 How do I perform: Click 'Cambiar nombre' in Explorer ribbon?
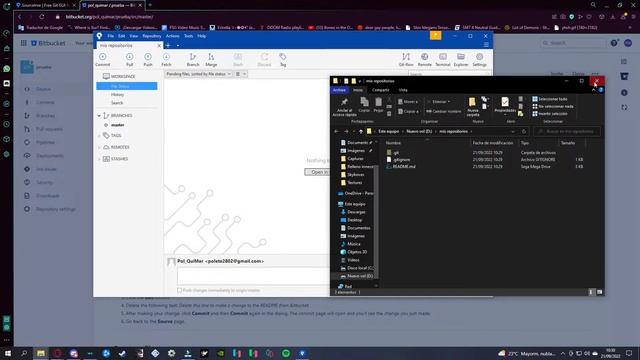(x=443, y=111)
